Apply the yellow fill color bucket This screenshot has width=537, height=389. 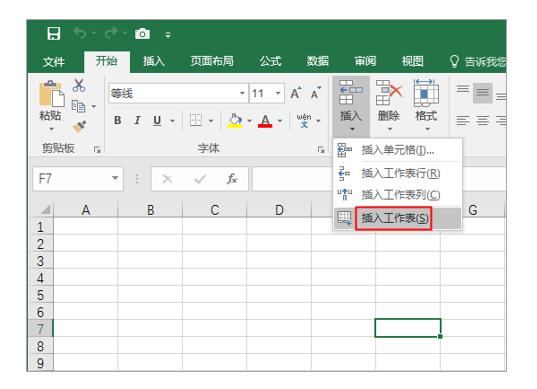point(235,121)
